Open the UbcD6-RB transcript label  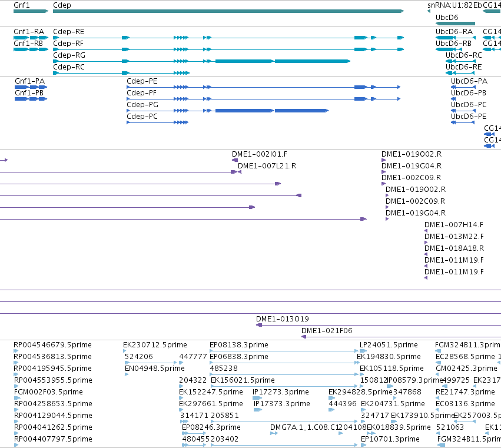[x=453, y=44]
